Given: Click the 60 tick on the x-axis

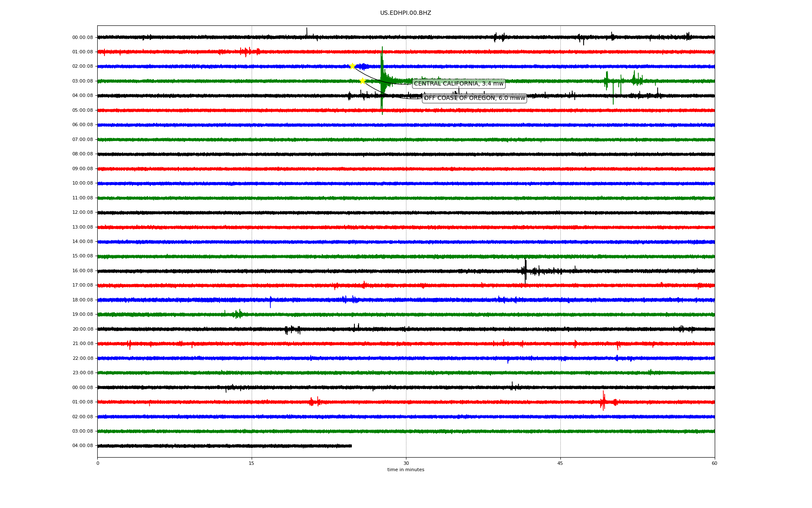Looking at the screenshot, I should (x=714, y=463).
